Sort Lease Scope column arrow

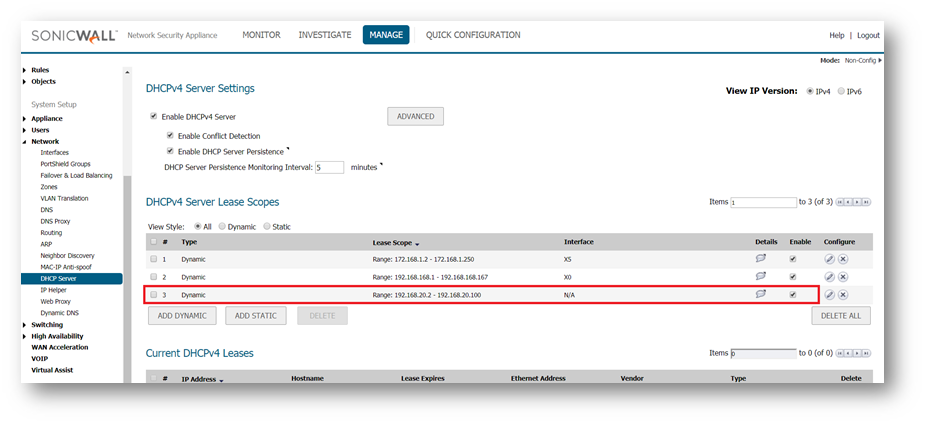[x=418, y=244]
